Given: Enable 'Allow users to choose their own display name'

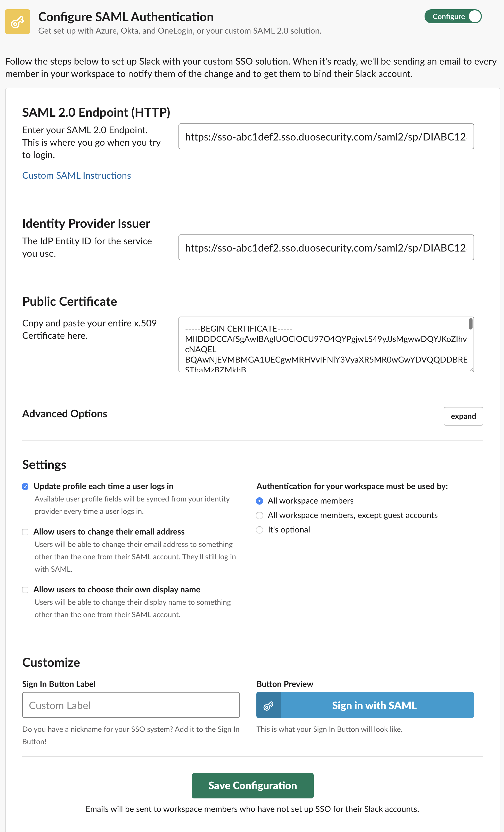Looking at the screenshot, I should pyautogui.click(x=25, y=590).
